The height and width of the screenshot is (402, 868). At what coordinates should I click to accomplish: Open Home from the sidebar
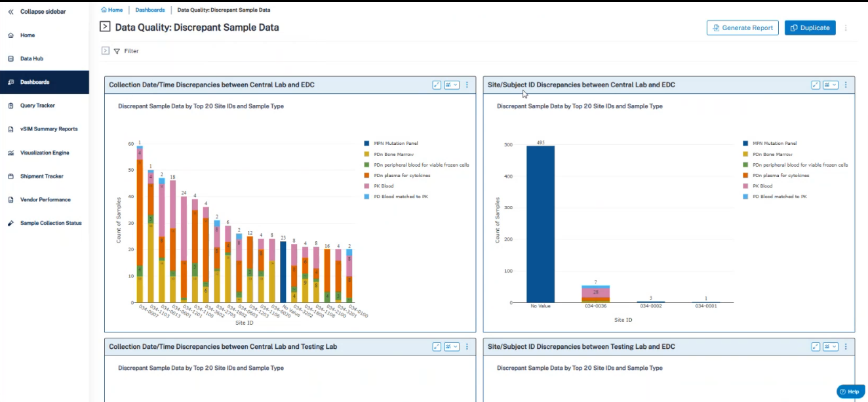(x=28, y=35)
